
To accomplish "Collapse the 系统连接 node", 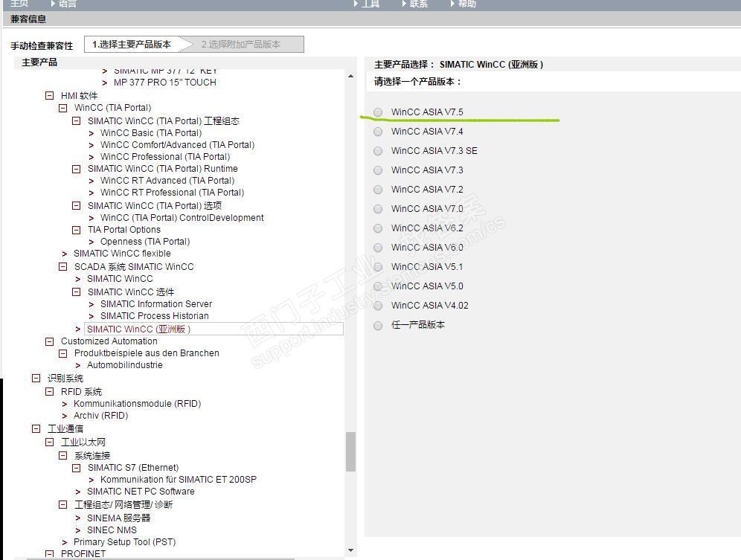I will coord(62,456).
